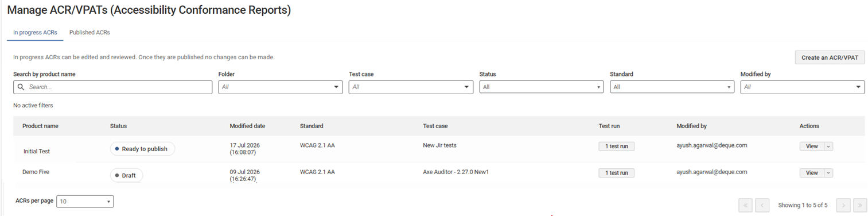
Task: Click the Standard column header
Action: click(x=312, y=126)
